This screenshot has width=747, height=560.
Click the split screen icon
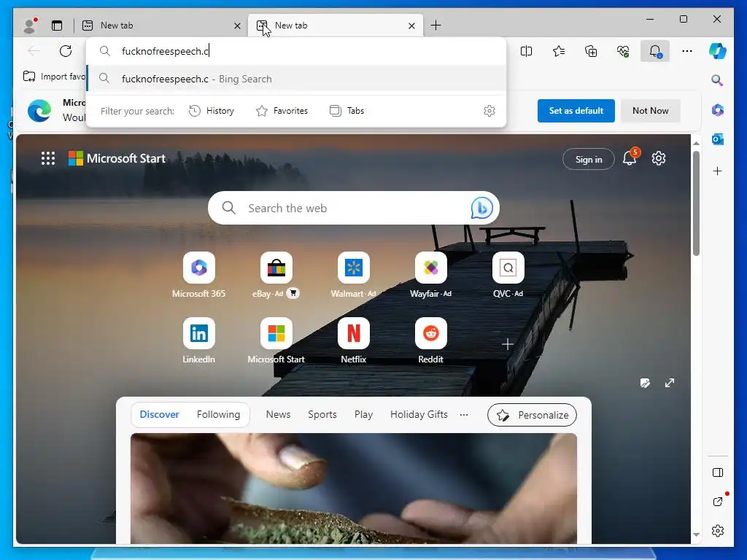(527, 51)
